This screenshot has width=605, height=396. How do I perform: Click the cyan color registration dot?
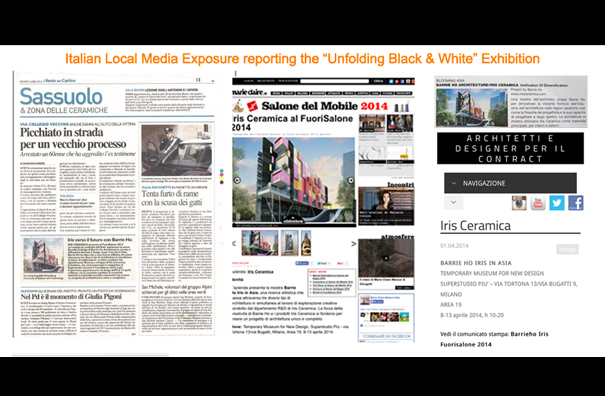coord(221,170)
